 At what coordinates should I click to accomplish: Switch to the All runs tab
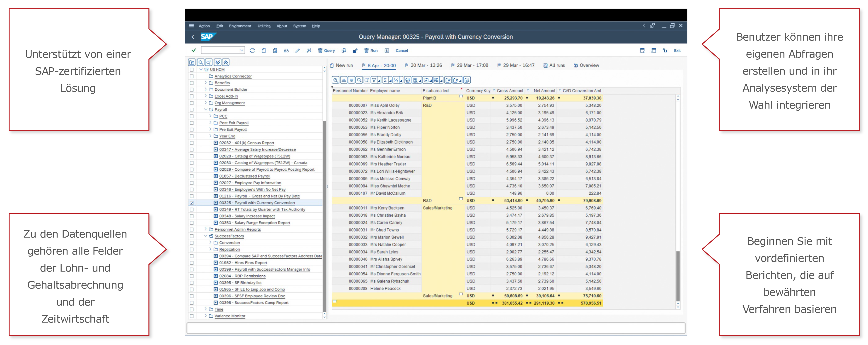tap(554, 66)
